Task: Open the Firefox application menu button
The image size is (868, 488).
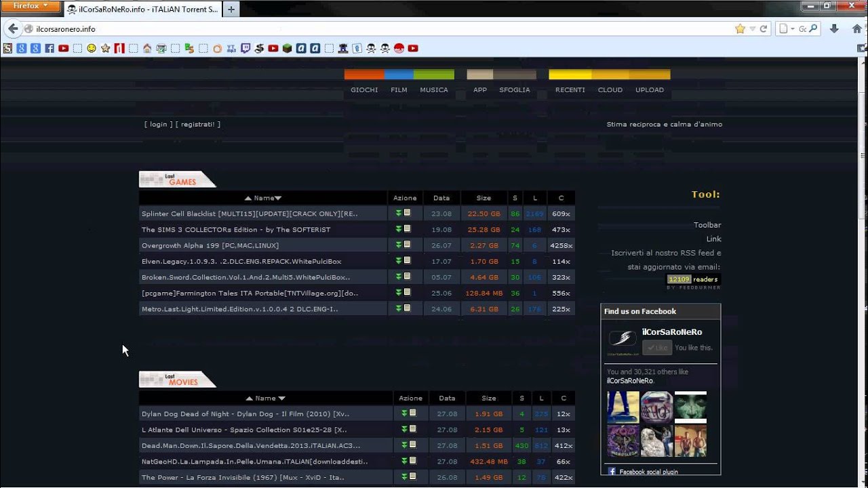Action: [30, 6]
